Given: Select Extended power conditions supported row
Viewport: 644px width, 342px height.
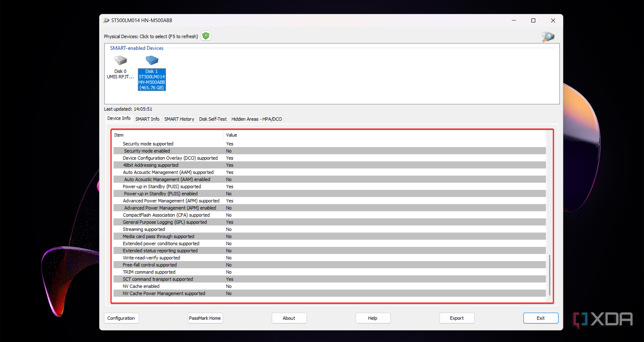Looking at the screenshot, I should point(329,244).
